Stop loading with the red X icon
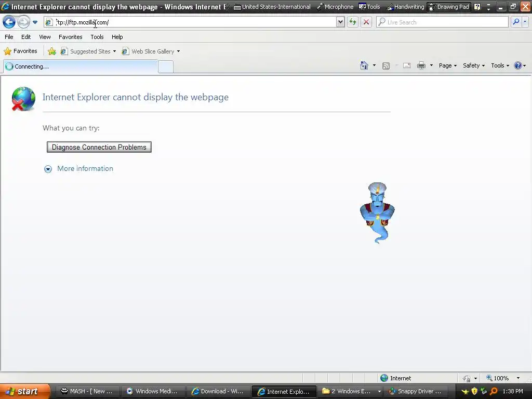Screen dimensions: 532x399 366,22
